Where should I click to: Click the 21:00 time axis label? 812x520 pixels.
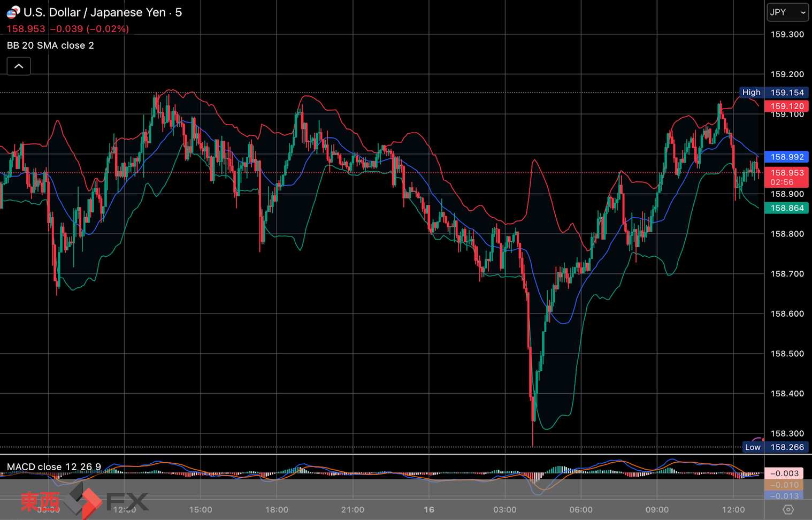point(353,510)
